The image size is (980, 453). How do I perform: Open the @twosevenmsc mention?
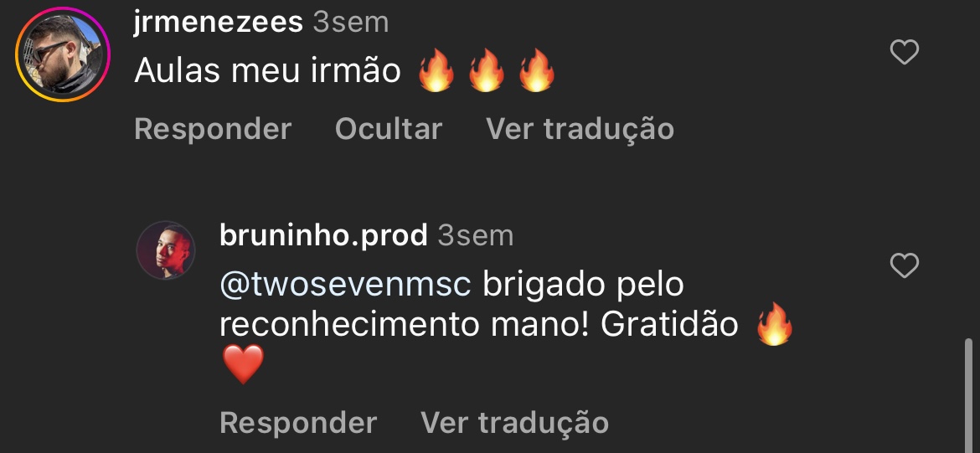pos(346,285)
